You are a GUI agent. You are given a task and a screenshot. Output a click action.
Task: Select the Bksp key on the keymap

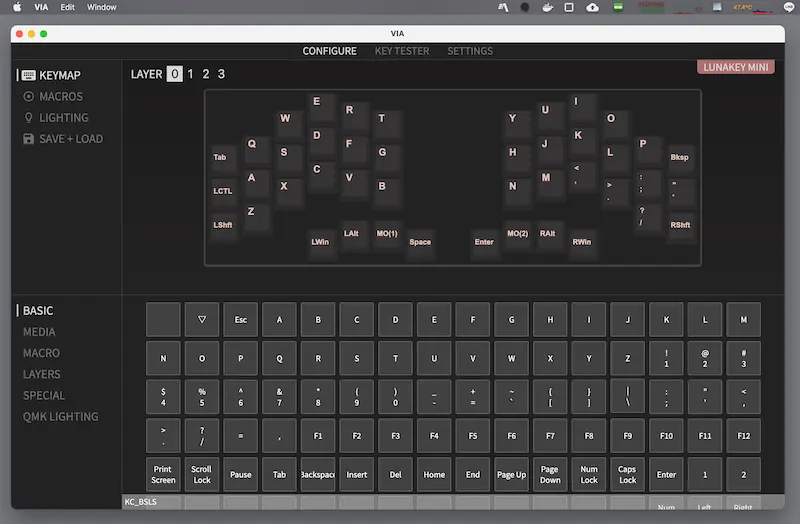(681, 160)
